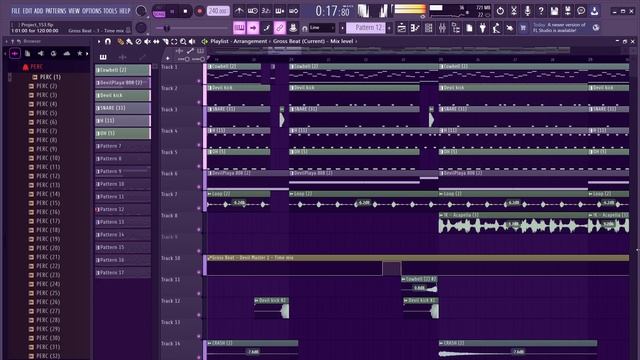The width and height of the screenshot is (640, 360).
Task: Open the shopping cart store icon
Action: tap(523, 28)
